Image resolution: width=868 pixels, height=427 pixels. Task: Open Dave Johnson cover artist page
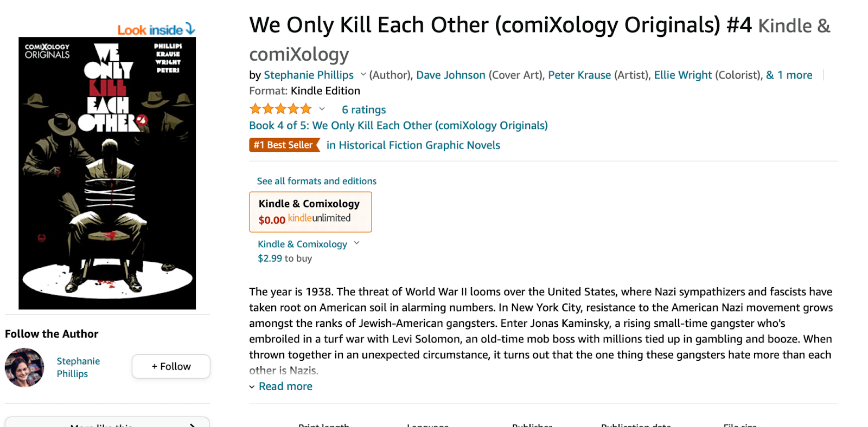pyautogui.click(x=450, y=75)
